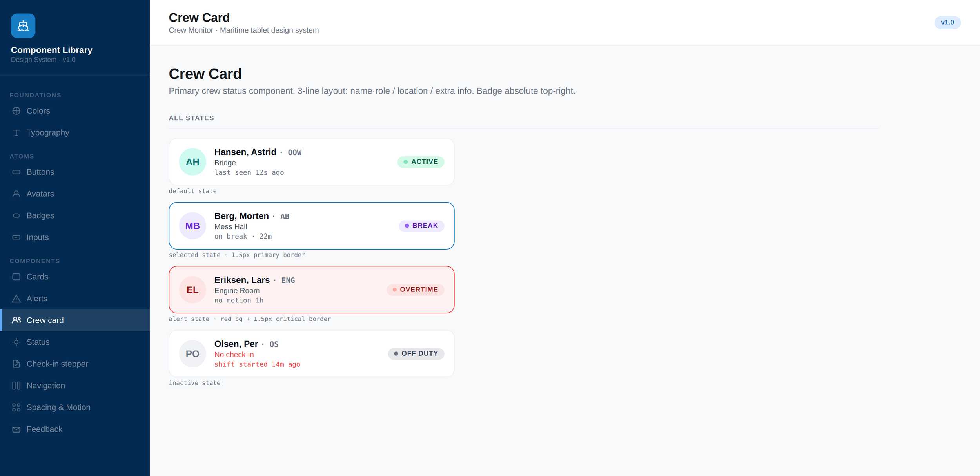
Task: Click the Typography T icon
Action: click(x=16, y=133)
